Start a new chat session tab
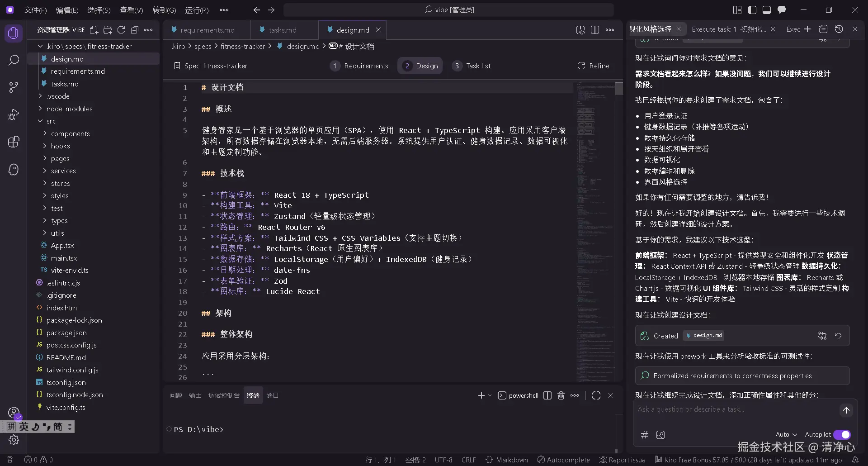The height and width of the screenshot is (466, 868). tap(807, 29)
